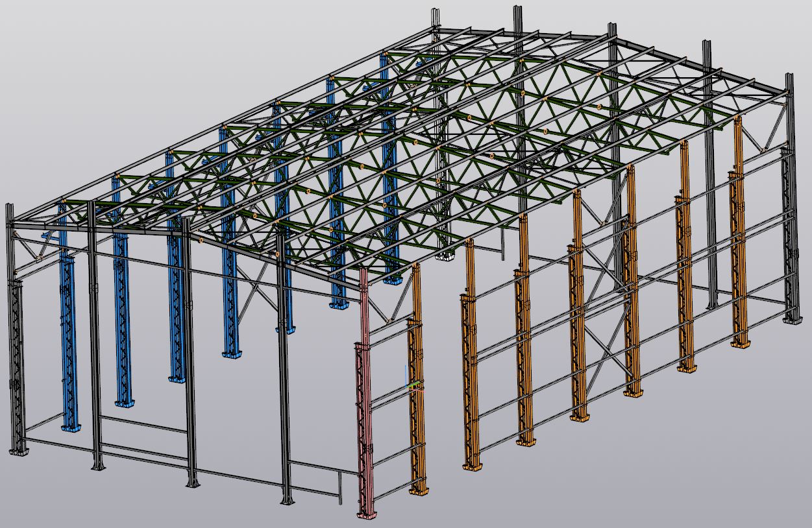The height and width of the screenshot is (528, 812).
Task: Select the base plate of the pink column
Action: [367, 515]
